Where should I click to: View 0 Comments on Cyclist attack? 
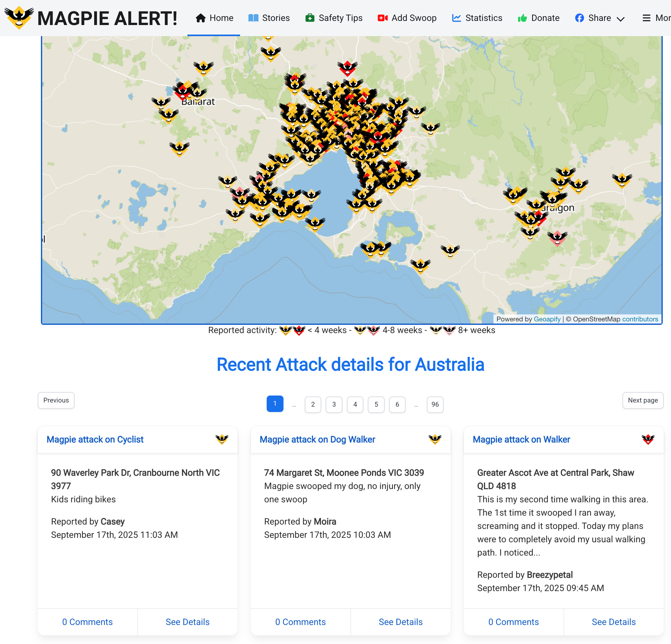point(87,622)
